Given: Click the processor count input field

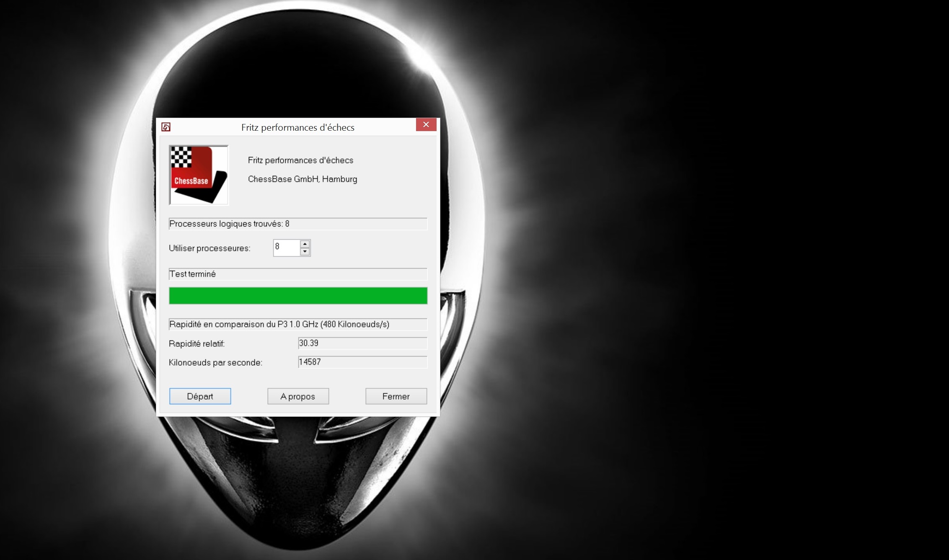Looking at the screenshot, I should coord(286,248).
